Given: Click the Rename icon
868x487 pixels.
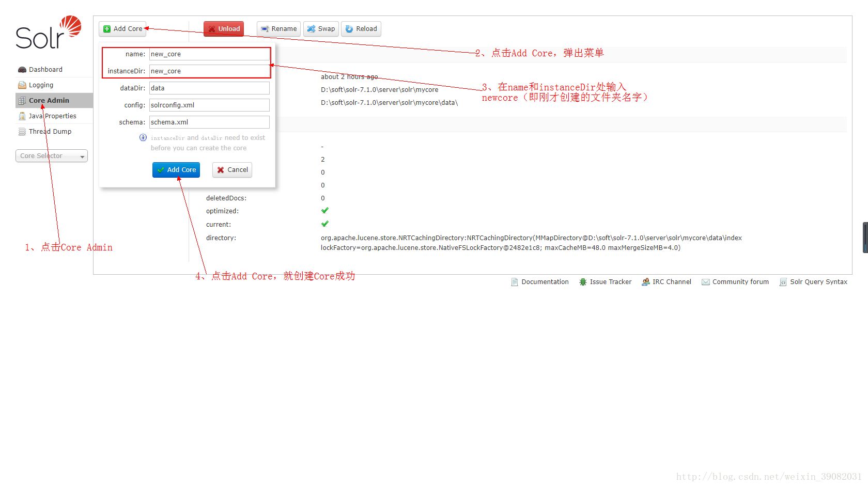Looking at the screenshot, I should click(x=265, y=29).
